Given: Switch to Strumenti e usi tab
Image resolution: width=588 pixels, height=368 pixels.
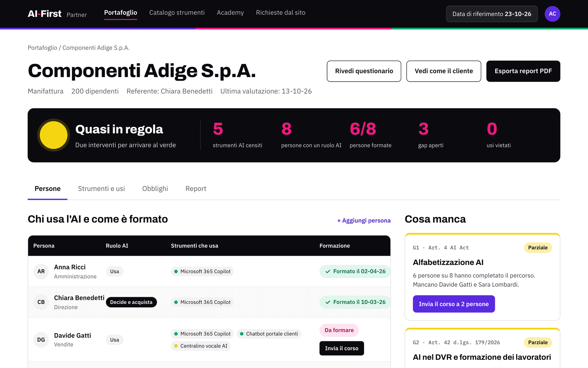Looking at the screenshot, I should [101, 189].
